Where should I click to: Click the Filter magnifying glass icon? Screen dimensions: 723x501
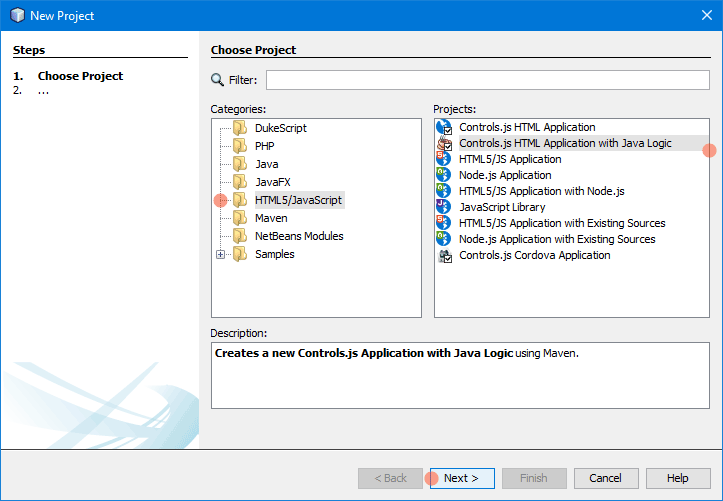click(217, 80)
